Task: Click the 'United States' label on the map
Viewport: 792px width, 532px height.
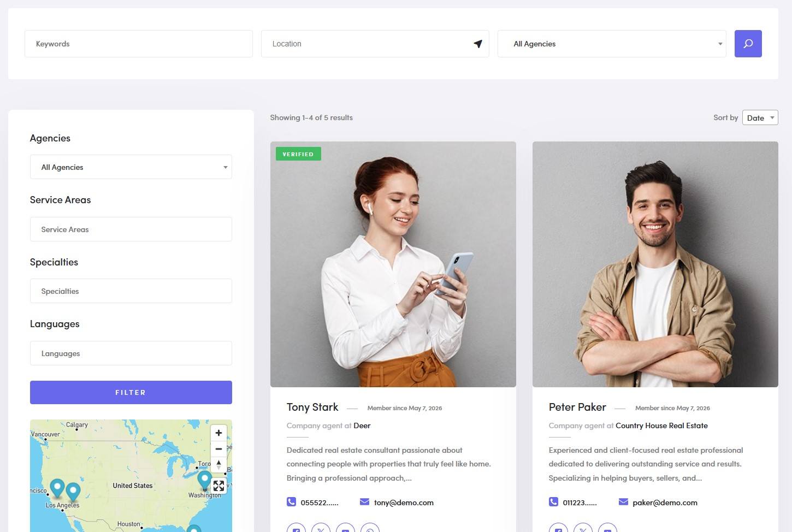Action: point(133,486)
